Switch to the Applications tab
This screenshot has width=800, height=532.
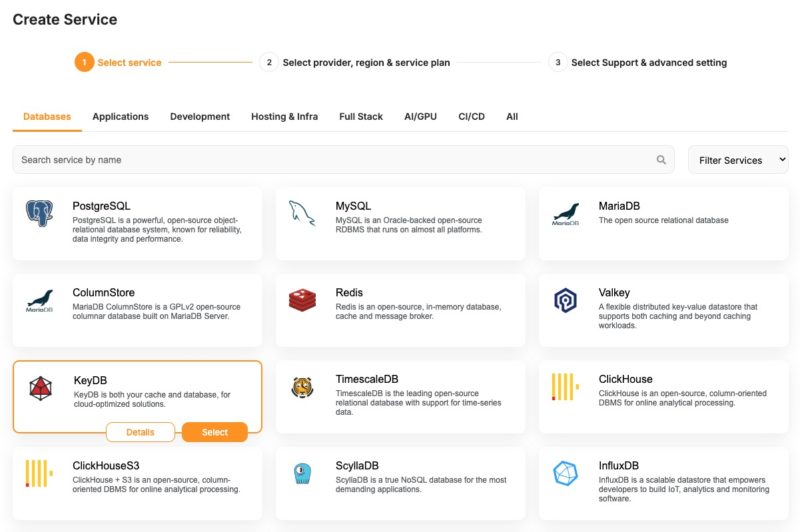[121, 117]
